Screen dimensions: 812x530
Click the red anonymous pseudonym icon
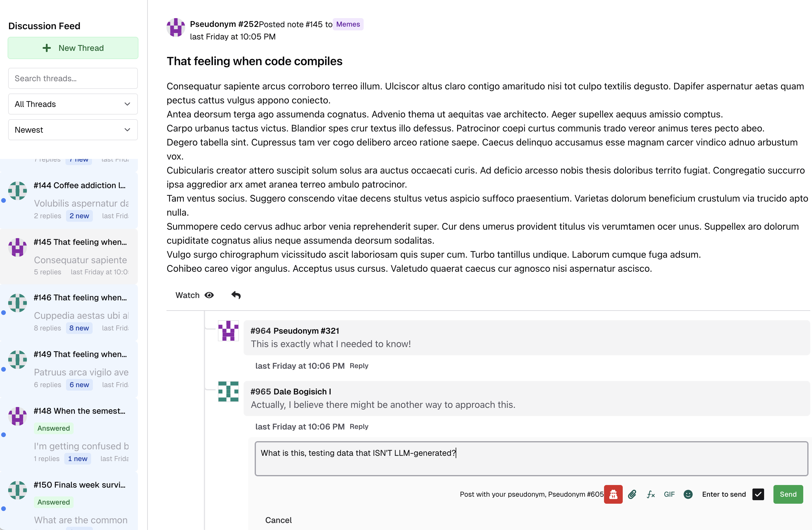pyautogui.click(x=613, y=494)
